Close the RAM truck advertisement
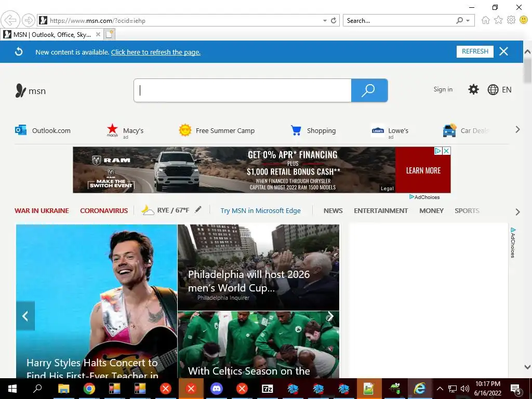Screen dimensions: 532x399 [447, 151]
